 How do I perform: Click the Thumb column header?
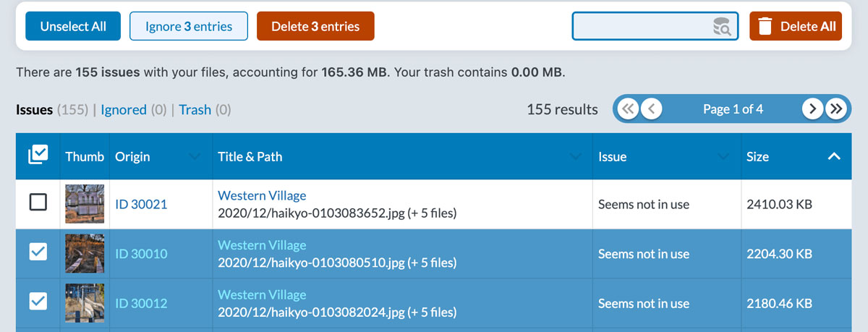click(85, 156)
